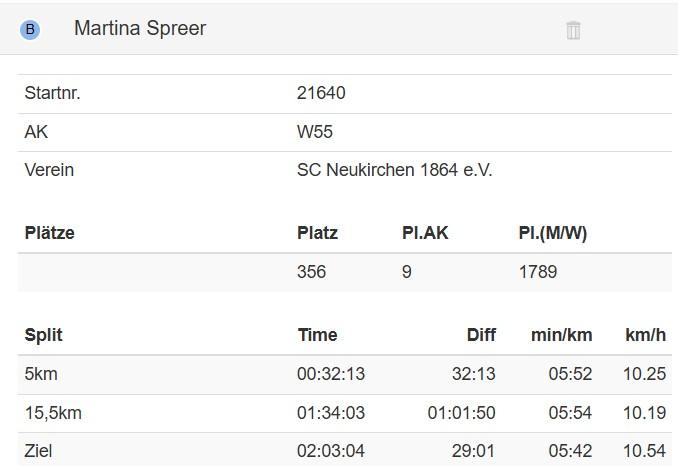The height and width of the screenshot is (466, 678).
Task: Click the Ziel finish time 02:03:04
Action: pyautogui.click(x=330, y=451)
